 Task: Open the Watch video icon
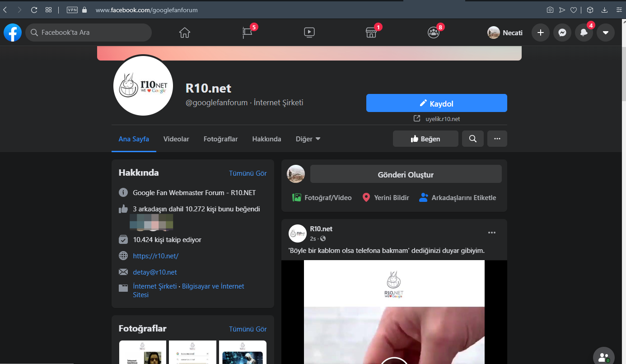[309, 33]
